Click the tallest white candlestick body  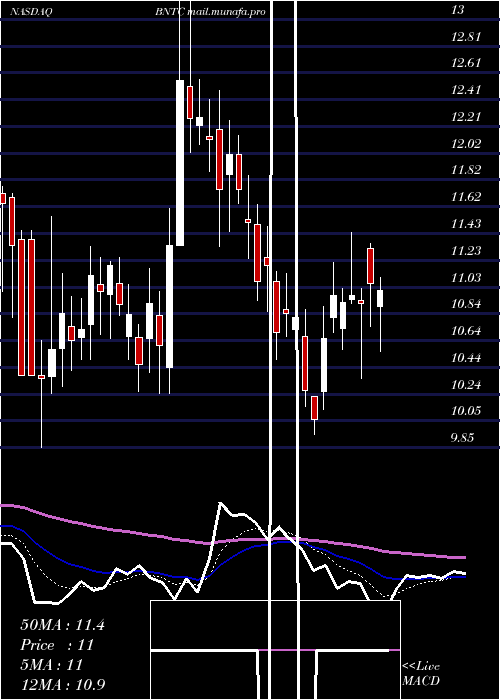(x=180, y=163)
